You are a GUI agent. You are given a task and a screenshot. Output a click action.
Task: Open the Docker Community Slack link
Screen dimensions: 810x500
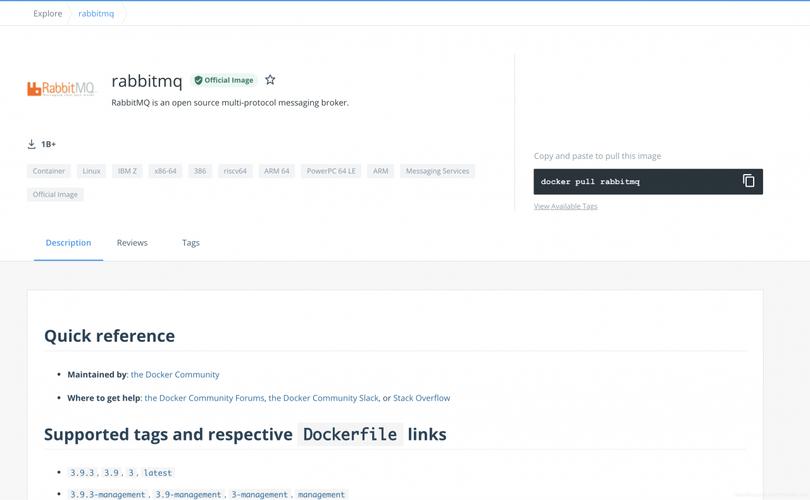coord(323,398)
